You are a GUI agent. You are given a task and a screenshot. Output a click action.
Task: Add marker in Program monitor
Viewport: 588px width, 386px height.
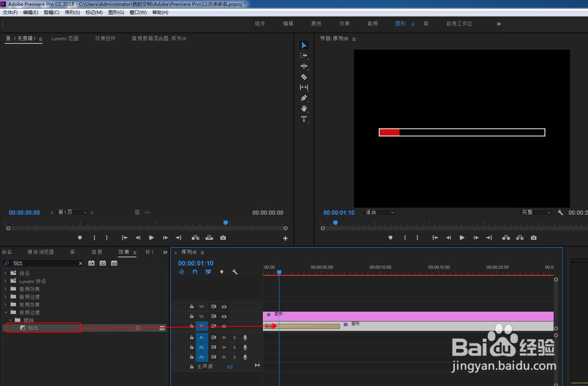tap(390, 238)
